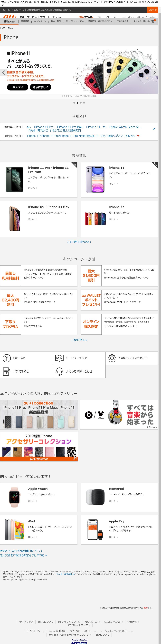This screenshot has height=644, width=161.
Task: Show previous banner with left arrow
Action: coord(3,73)
